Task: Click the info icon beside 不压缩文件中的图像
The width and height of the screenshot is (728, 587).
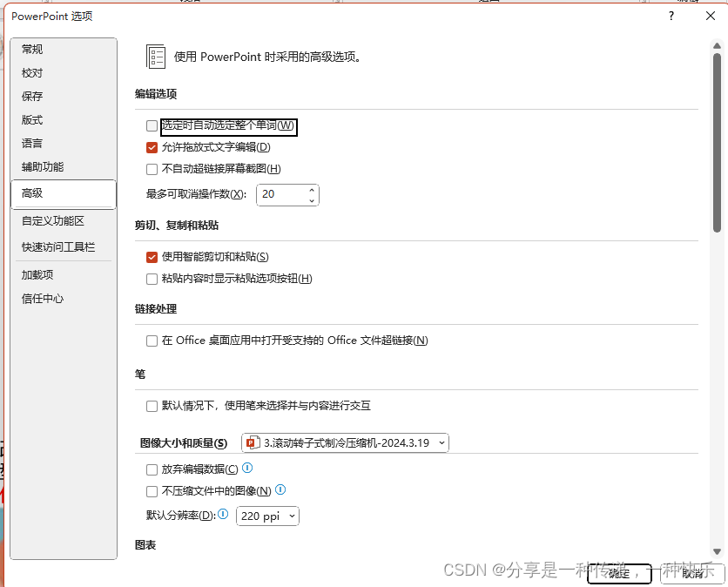Action: 280,489
